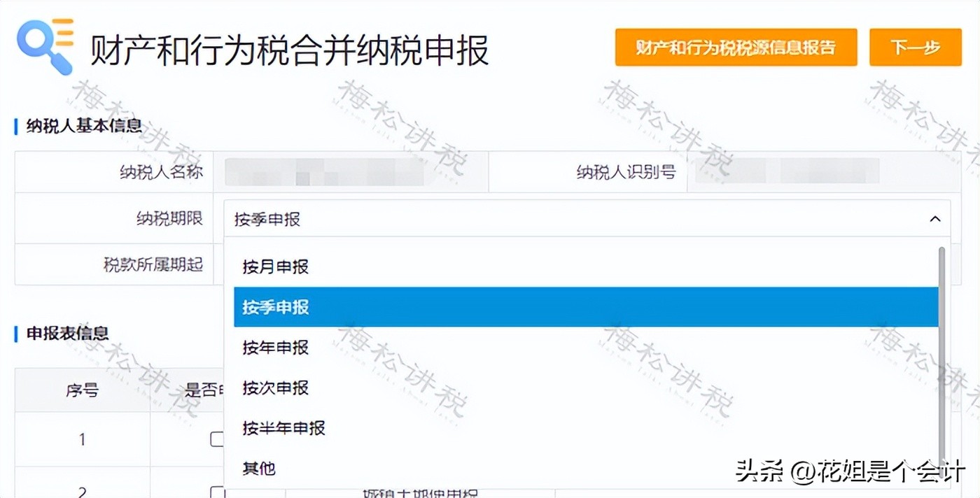
Task: Open 财产和行为税税源信息报告
Action: [x=736, y=47]
